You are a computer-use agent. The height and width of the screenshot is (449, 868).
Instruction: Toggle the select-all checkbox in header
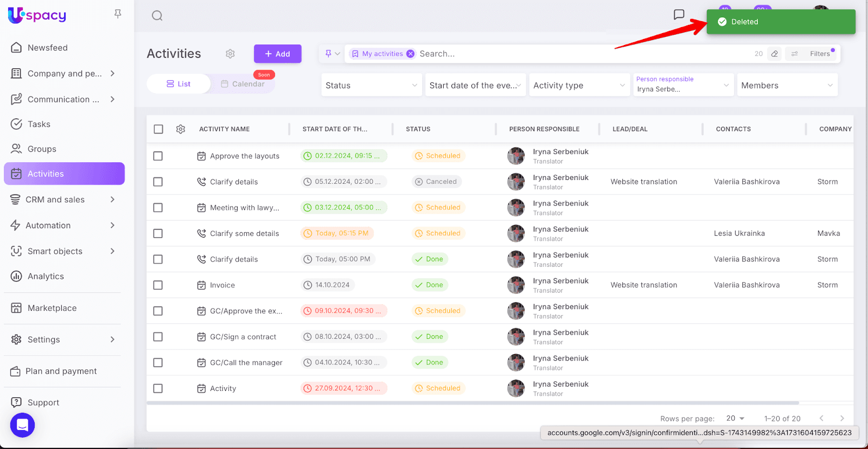click(158, 129)
